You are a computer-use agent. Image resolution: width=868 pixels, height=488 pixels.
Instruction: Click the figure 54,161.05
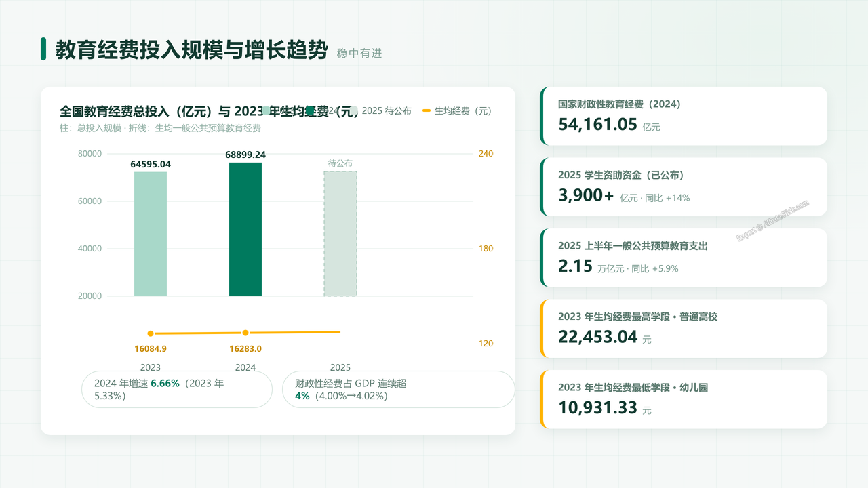598,125
